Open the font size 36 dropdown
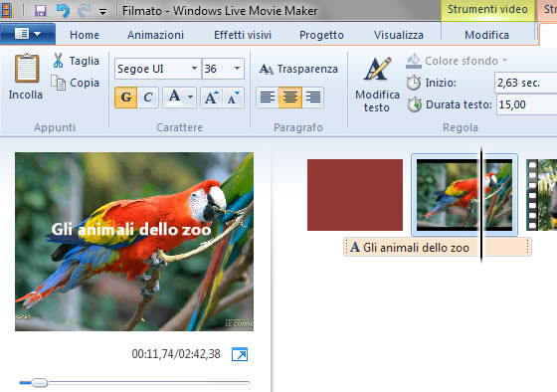The width and height of the screenshot is (557, 392). pyautogui.click(x=237, y=69)
